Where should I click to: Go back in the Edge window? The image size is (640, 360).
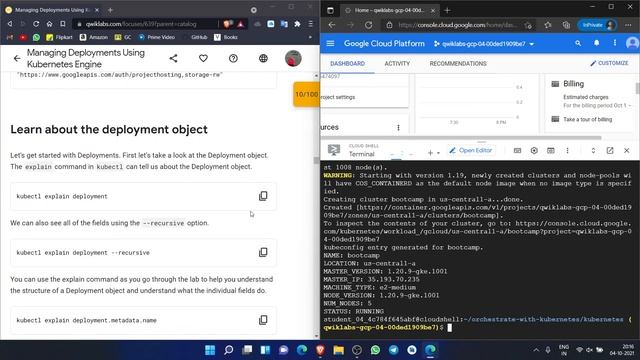331,25
